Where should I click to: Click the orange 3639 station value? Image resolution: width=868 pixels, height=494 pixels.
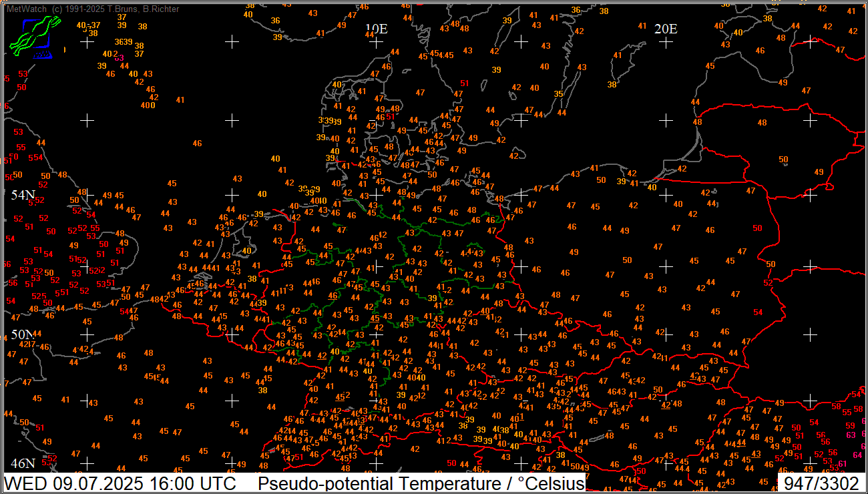click(x=124, y=42)
